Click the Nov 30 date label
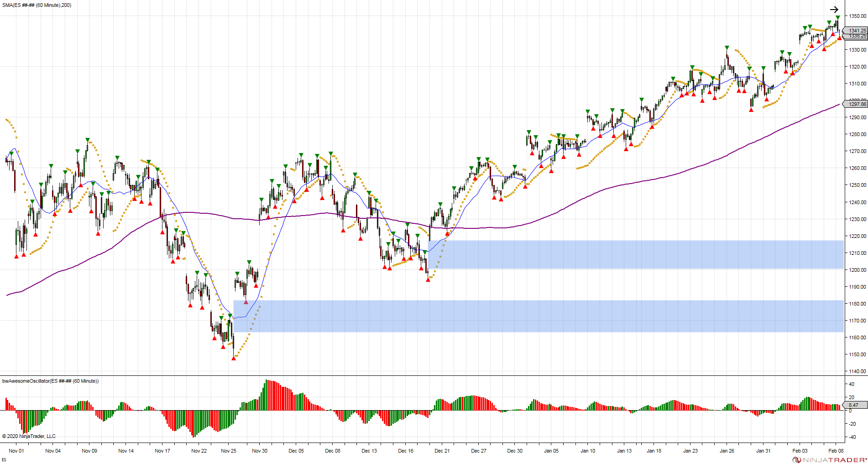Viewport: 868px width, 464px height. tap(260, 451)
